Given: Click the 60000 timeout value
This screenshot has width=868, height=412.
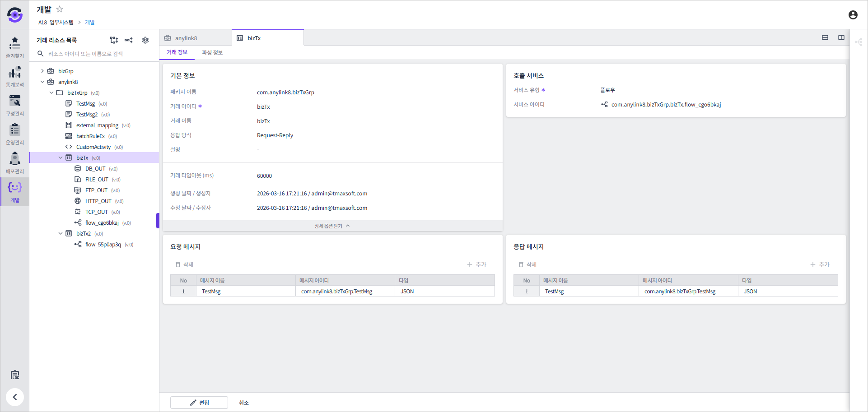Looking at the screenshot, I should coord(265,176).
